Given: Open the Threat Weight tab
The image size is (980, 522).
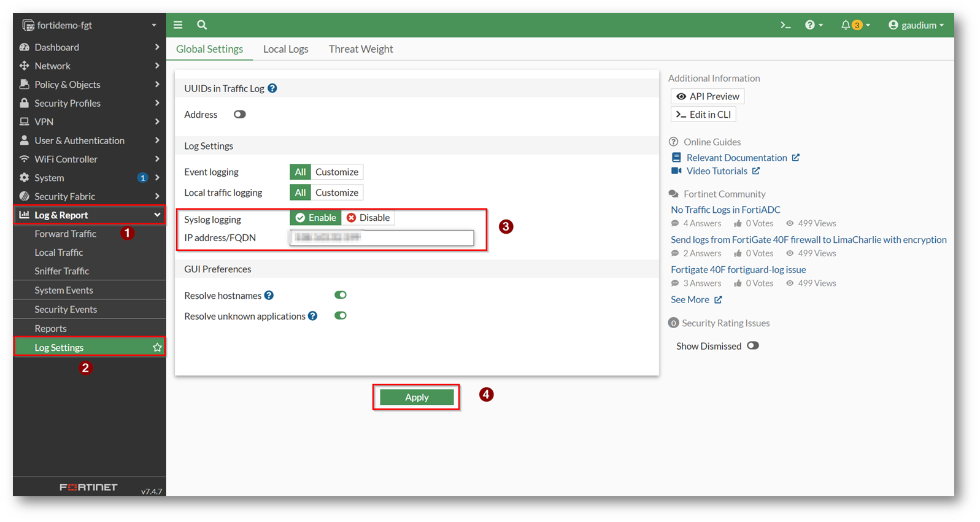Looking at the screenshot, I should click(360, 49).
